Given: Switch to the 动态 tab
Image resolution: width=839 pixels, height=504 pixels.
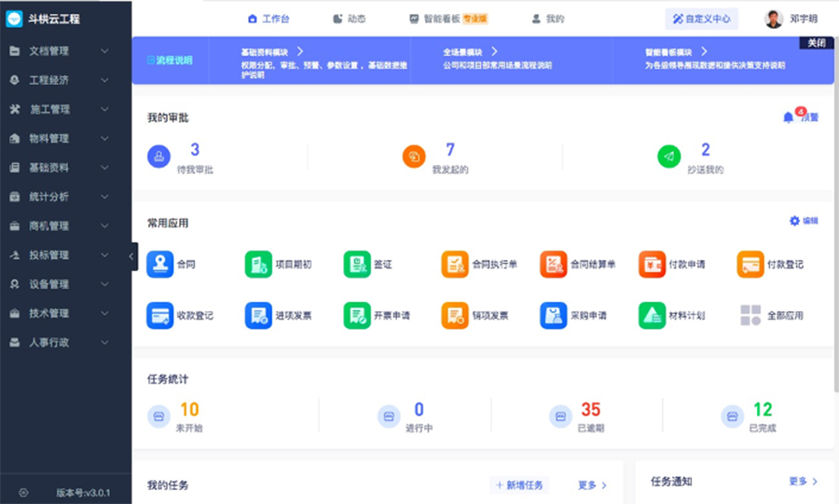Looking at the screenshot, I should (x=350, y=19).
